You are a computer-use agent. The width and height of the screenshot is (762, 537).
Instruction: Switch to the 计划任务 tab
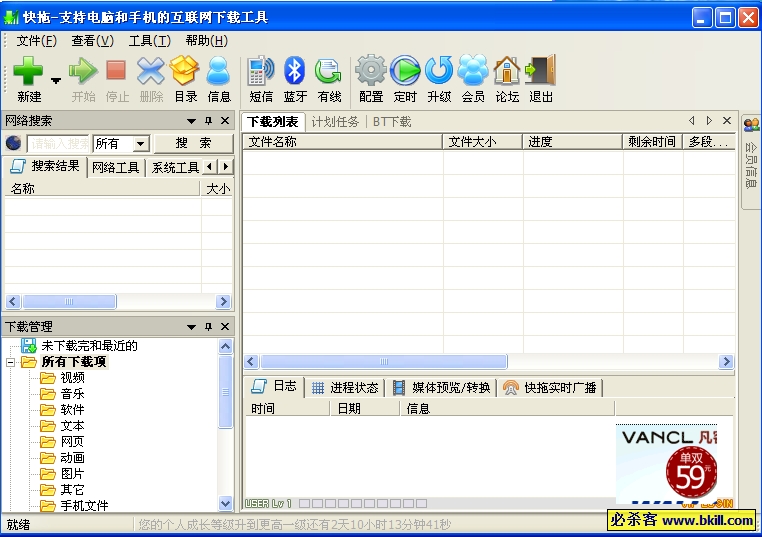click(x=334, y=122)
